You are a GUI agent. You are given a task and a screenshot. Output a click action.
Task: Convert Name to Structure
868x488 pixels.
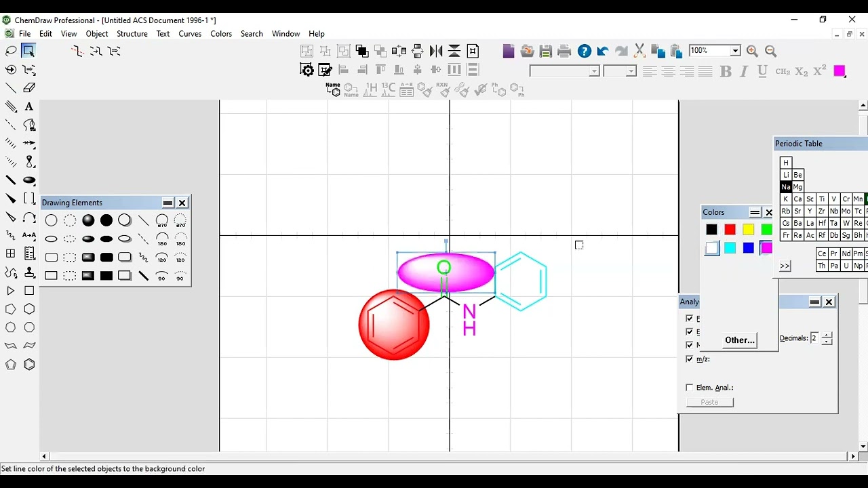pos(333,89)
